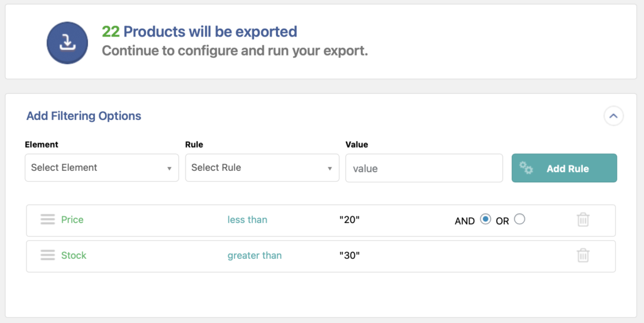The width and height of the screenshot is (644, 323).
Task: Click the Price element label
Action: (x=72, y=219)
